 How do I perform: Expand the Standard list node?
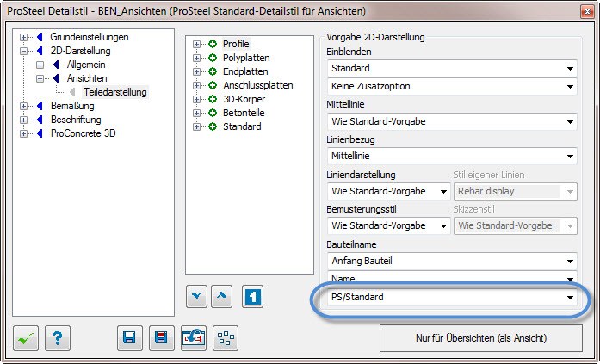(196, 127)
